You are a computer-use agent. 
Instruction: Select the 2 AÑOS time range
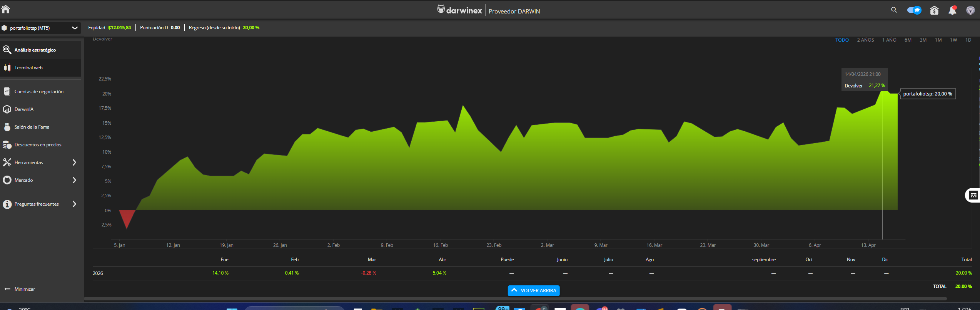point(865,40)
